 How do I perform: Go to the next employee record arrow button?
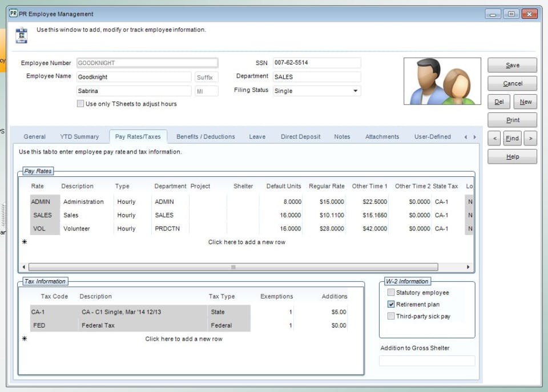coord(530,138)
